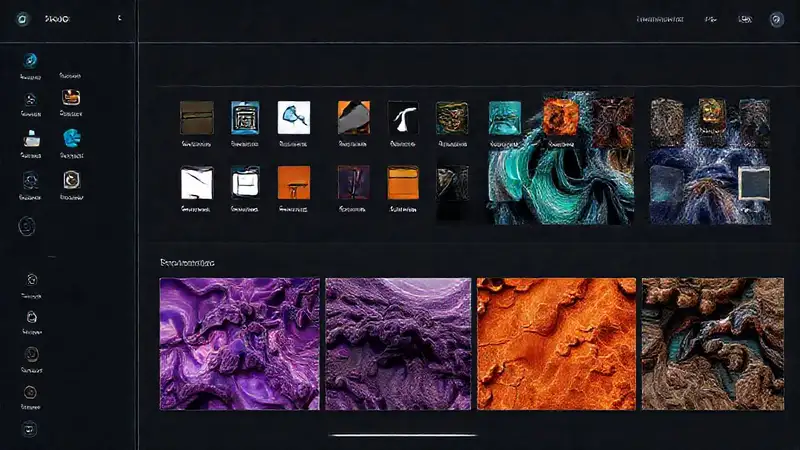The image size is (800, 450).
Task: Select the white ring icon in the sidebar's right column
Action: [x=71, y=180]
